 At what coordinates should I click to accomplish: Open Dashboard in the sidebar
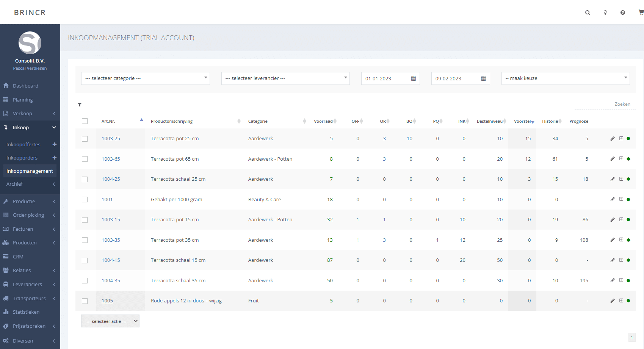25,86
